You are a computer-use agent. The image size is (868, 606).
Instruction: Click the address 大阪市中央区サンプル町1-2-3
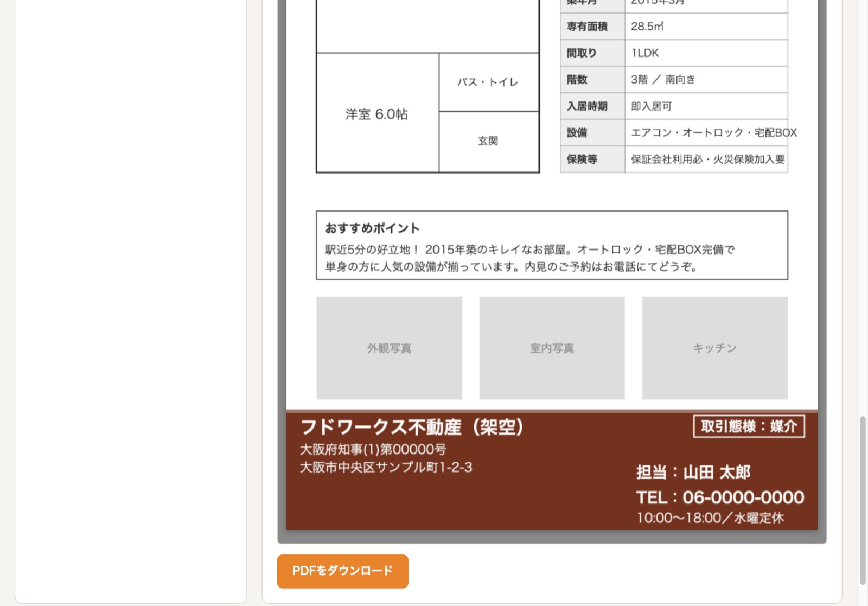pos(386,467)
